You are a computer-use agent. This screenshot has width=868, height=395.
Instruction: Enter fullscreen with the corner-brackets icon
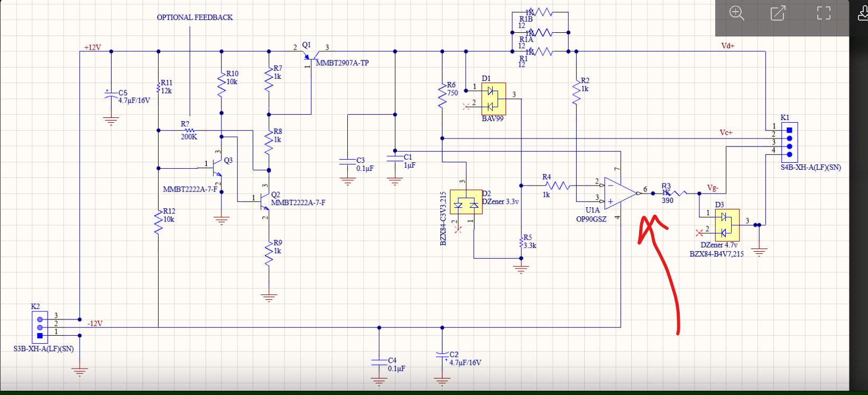[x=824, y=13]
